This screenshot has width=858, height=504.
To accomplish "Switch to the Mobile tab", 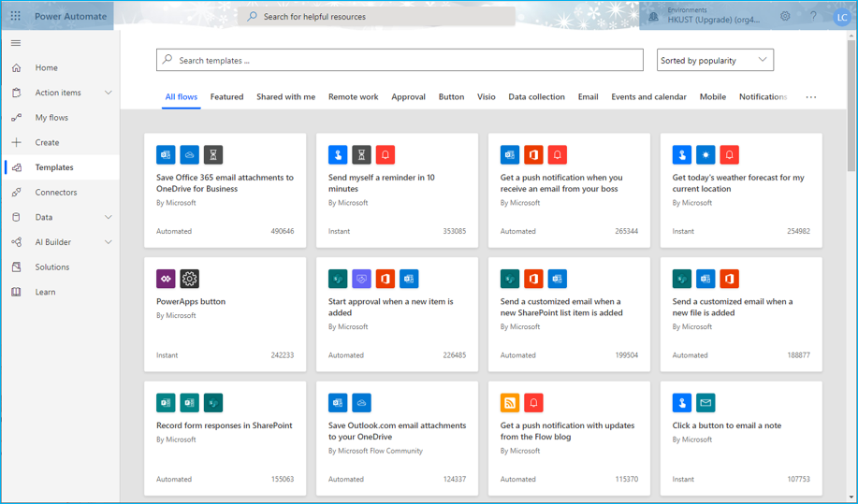I will coord(712,96).
